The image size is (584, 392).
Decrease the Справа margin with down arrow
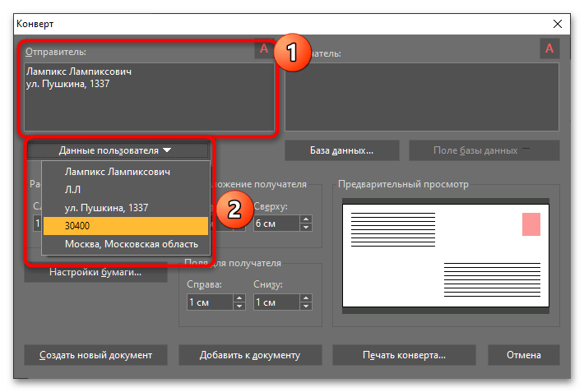[x=239, y=307]
